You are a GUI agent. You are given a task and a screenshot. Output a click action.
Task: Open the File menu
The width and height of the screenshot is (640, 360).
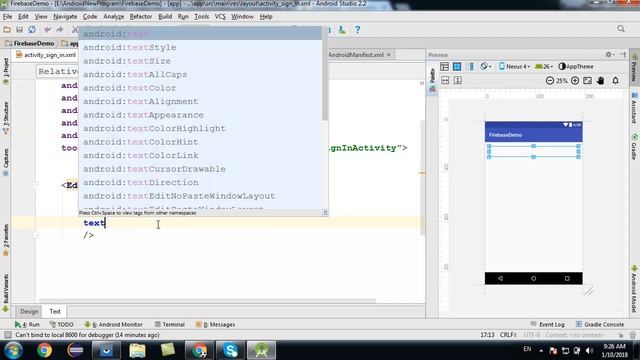(7, 17)
